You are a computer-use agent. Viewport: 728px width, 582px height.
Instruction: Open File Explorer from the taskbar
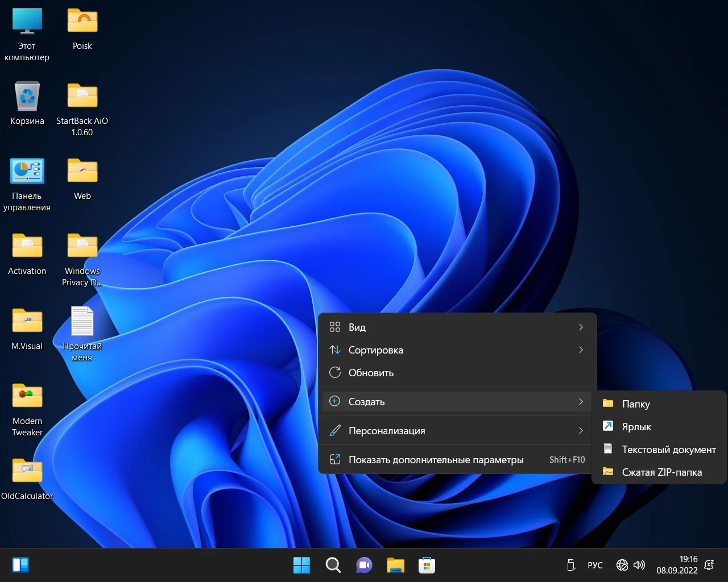coord(395,565)
